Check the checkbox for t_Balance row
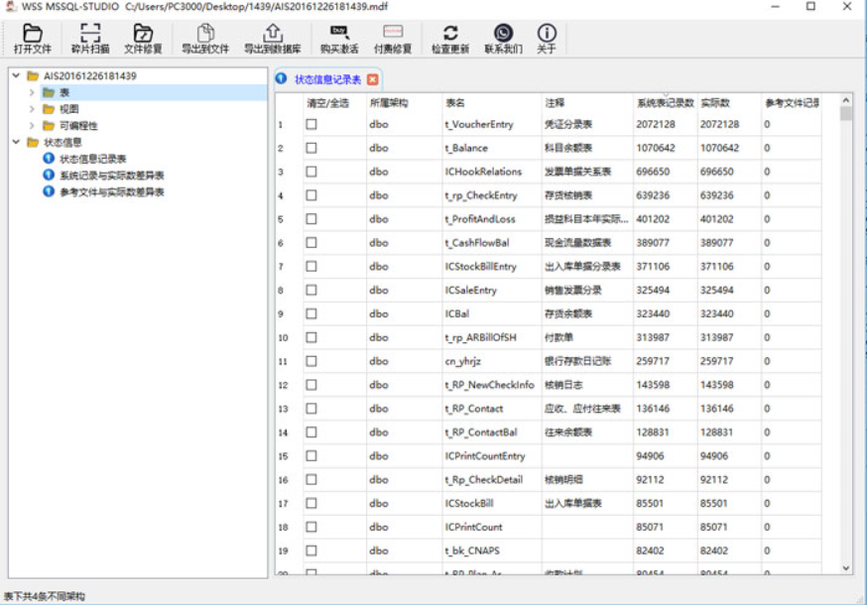Image resolution: width=868 pixels, height=609 pixels. pyautogui.click(x=311, y=147)
